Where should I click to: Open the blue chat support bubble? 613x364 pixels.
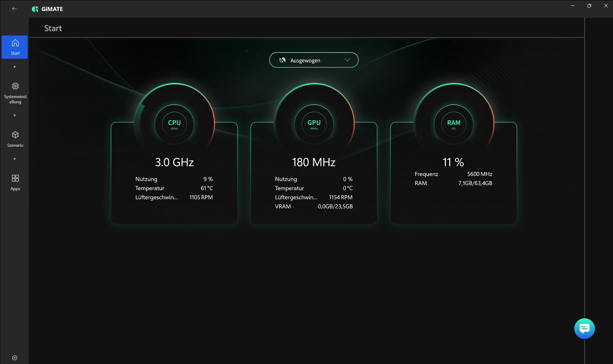[x=584, y=328]
